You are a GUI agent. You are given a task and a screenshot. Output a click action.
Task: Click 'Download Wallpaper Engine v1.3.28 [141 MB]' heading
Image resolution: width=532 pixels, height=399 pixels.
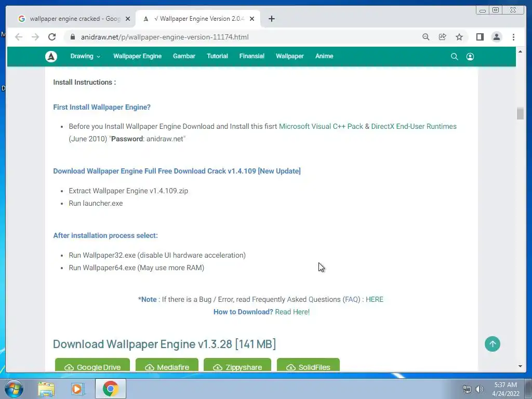[165, 344]
